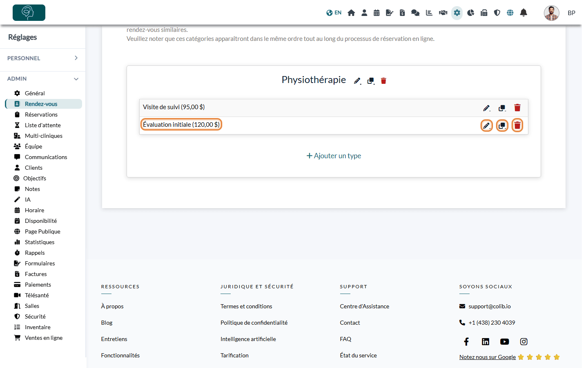Duplicate the Évaluation initiale type
588x368 pixels.
(x=502, y=126)
